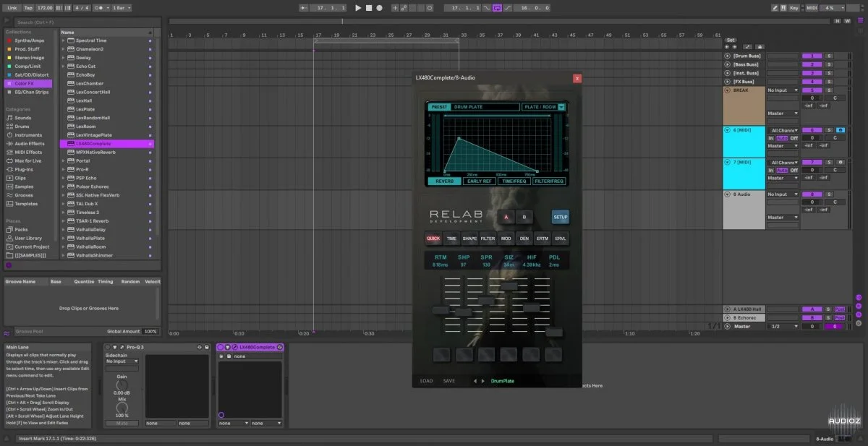Screen dimensions: 868x446
Task: Click the Link sync button
Action: pyautogui.click(x=12, y=7)
